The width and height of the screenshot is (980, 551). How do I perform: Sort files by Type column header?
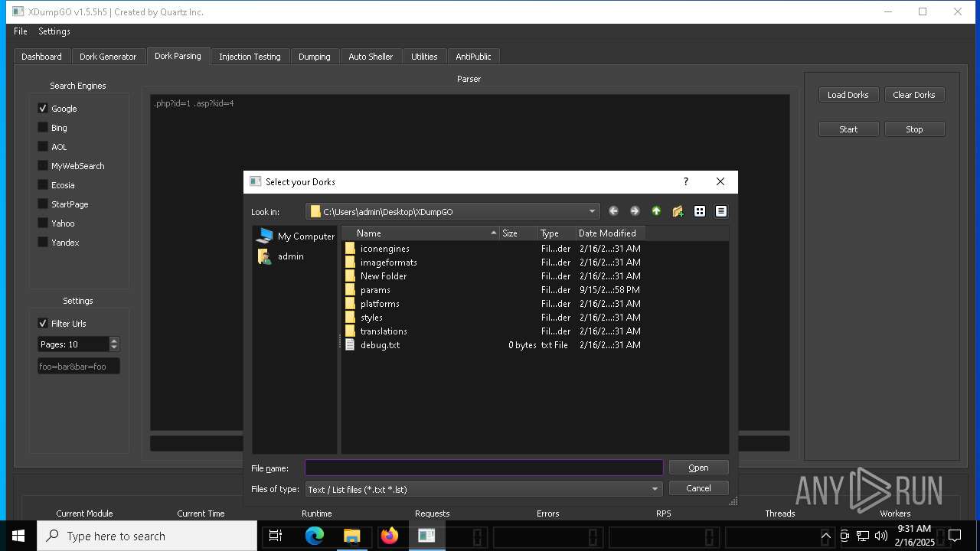(557, 233)
